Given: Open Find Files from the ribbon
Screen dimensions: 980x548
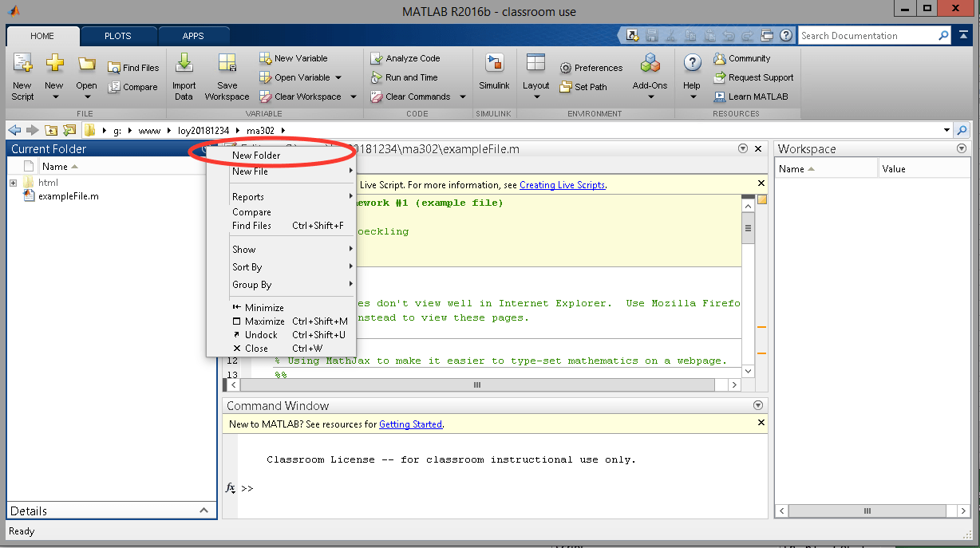Looking at the screenshot, I should click(133, 68).
